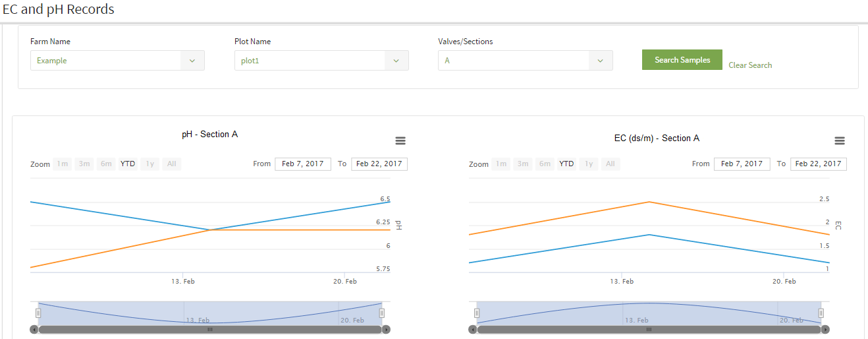The width and height of the screenshot is (868, 339).
Task: Select 1m zoom on pH chart
Action: (63, 164)
